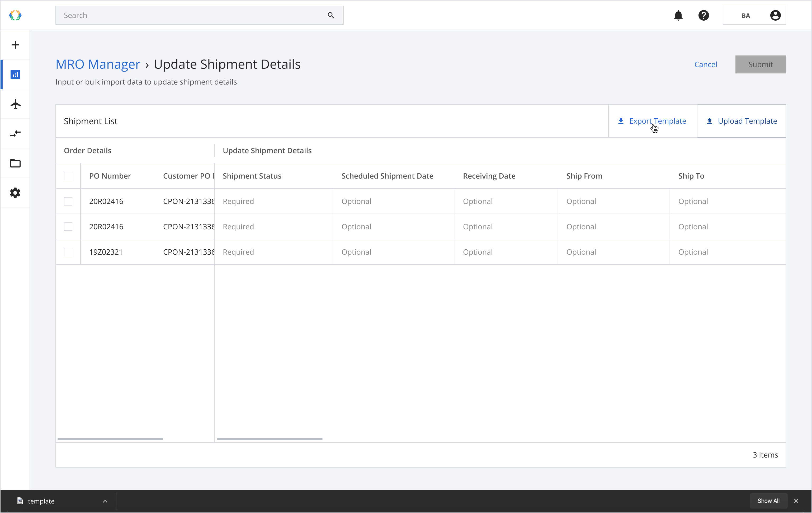Click Shipment Status field in first 20R02416 row
The height and width of the screenshot is (513, 812).
pos(273,201)
